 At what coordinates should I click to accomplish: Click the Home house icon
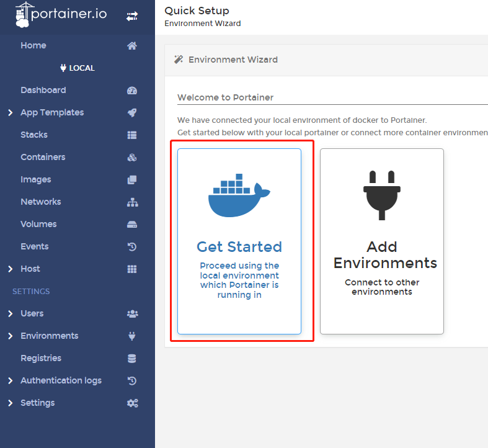[x=132, y=46]
